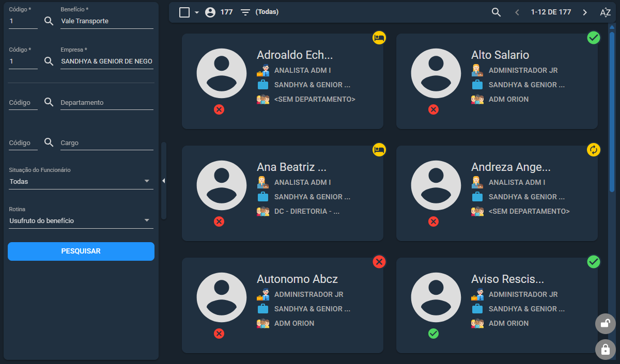Click the PESQUISAR button
The image size is (620, 364).
(x=81, y=251)
